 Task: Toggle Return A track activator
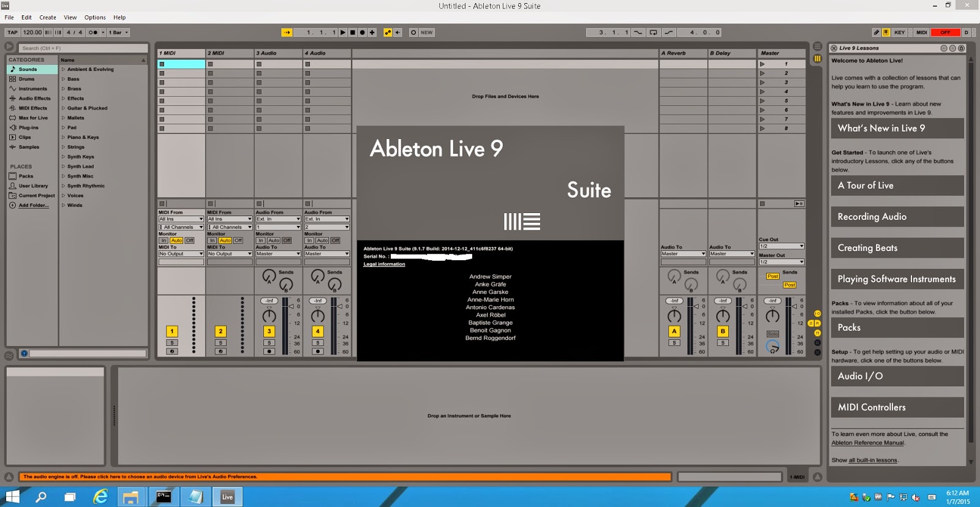coord(674,331)
